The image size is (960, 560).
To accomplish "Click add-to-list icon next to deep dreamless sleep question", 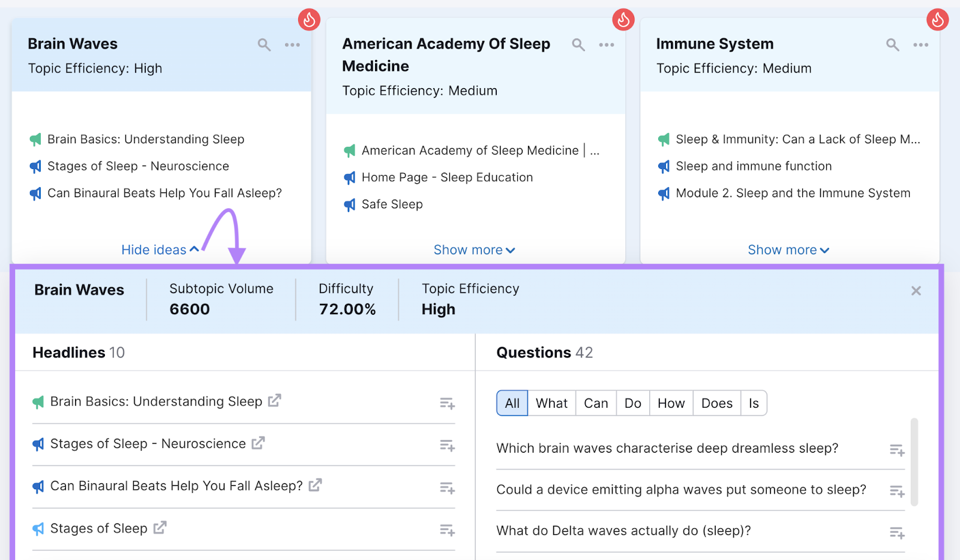I will pos(897,450).
